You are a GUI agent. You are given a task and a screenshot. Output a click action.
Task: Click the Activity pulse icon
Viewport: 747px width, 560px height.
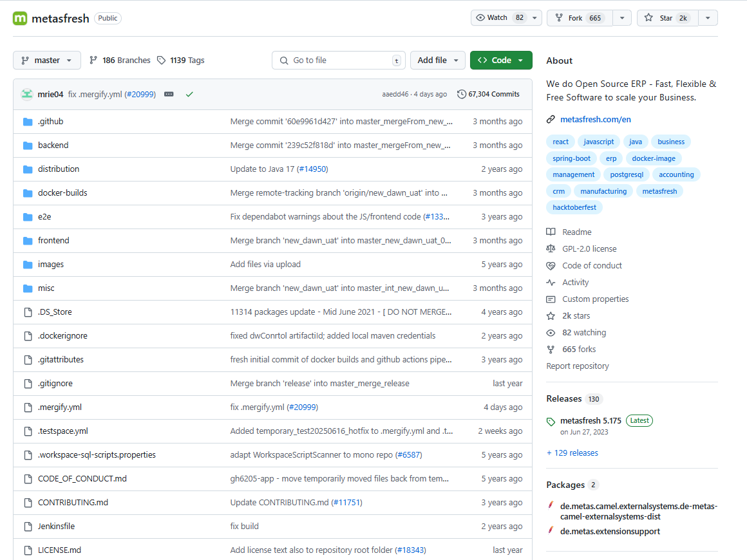[x=551, y=283]
